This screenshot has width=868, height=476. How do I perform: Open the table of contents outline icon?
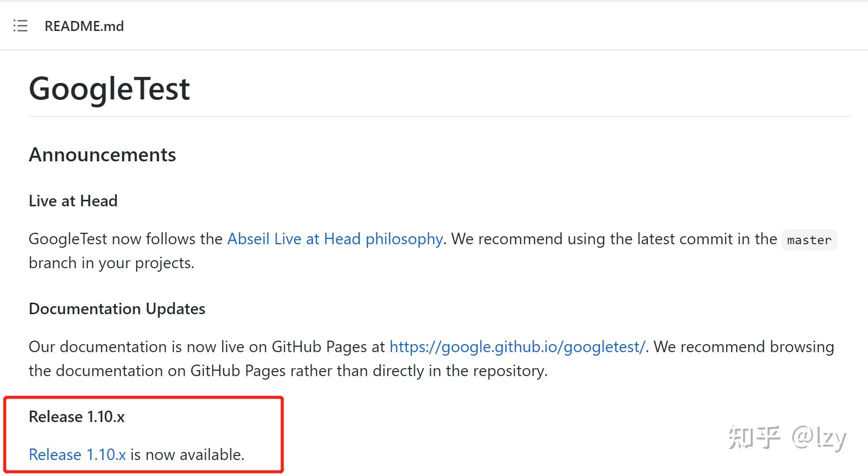pyautogui.click(x=20, y=25)
